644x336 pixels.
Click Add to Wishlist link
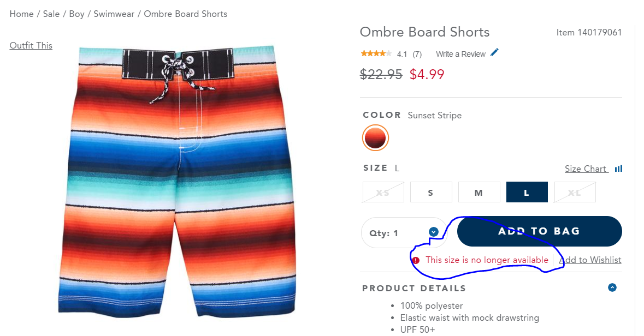590,260
